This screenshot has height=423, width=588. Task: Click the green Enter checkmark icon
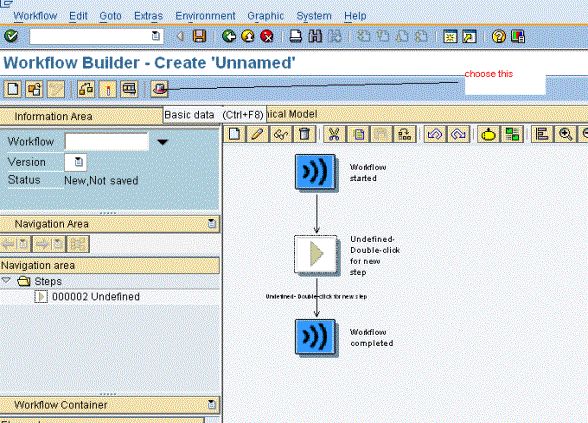(x=11, y=36)
